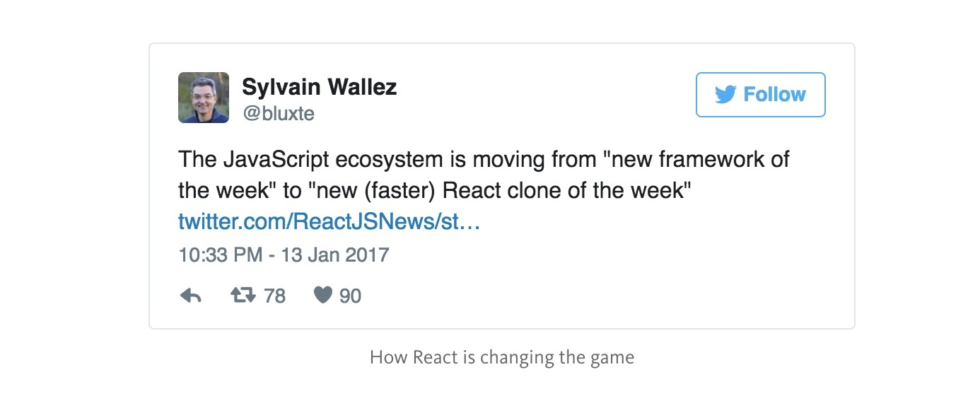The height and width of the screenshot is (396, 980).
Task: Click the like count 90
Action: pyautogui.click(x=350, y=296)
